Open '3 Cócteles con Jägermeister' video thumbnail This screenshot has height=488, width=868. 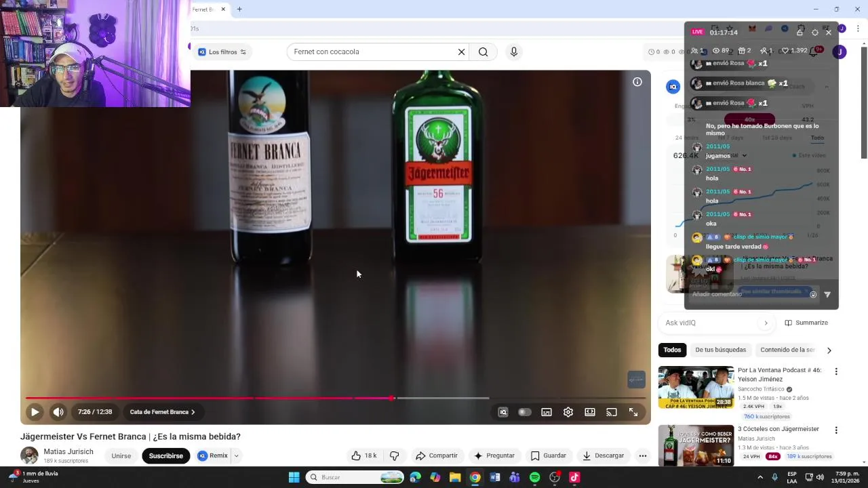pos(696,445)
